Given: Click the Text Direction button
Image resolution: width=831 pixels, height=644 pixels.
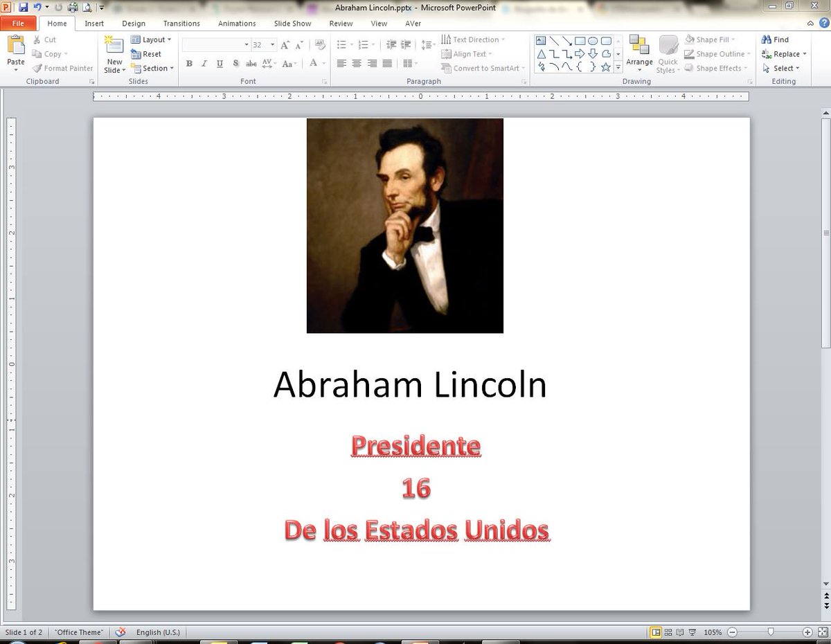Looking at the screenshot, I should [474, 39].
